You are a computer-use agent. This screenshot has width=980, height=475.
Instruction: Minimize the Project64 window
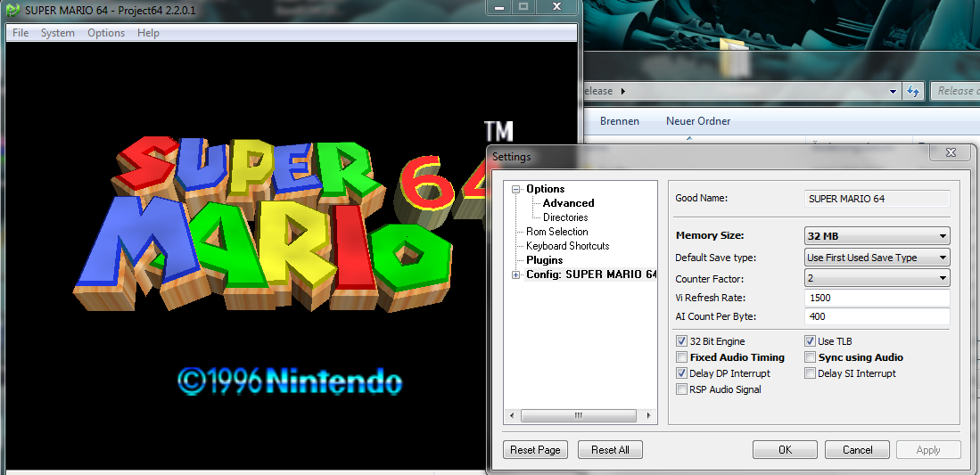[x=499, y=7]
